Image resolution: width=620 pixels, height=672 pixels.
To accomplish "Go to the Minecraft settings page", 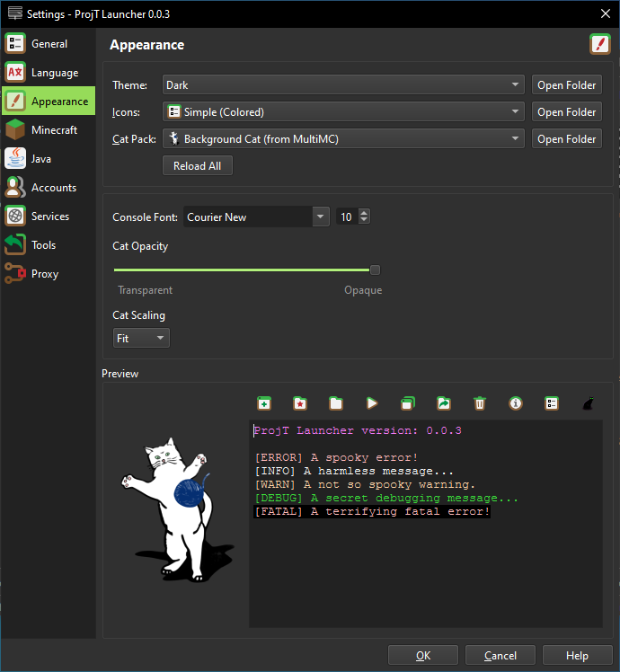I will (49, 130).
